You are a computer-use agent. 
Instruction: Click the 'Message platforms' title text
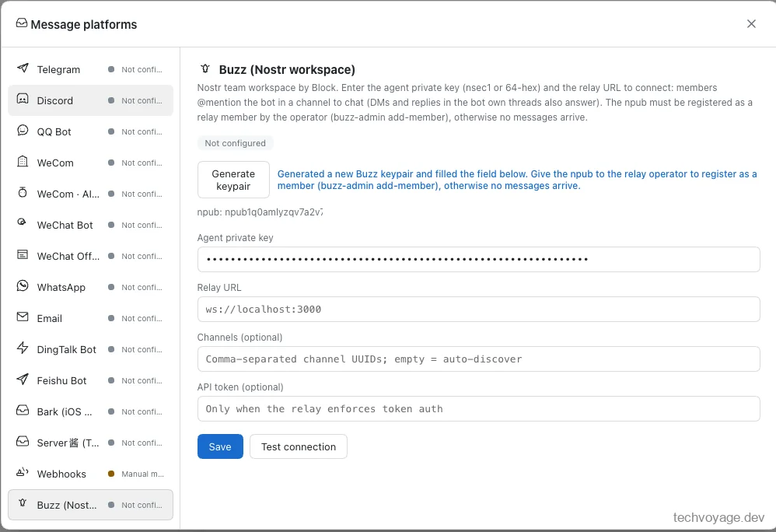coord(84,24)
